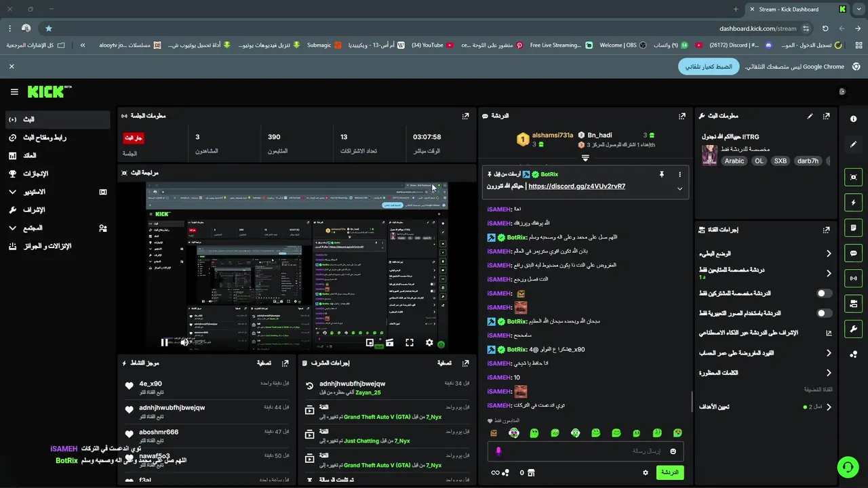This screenshot has height=488, width=868.
Task: Click the info icon in the right toolbar
Action: pyautogui.click(x=853, y=119)
